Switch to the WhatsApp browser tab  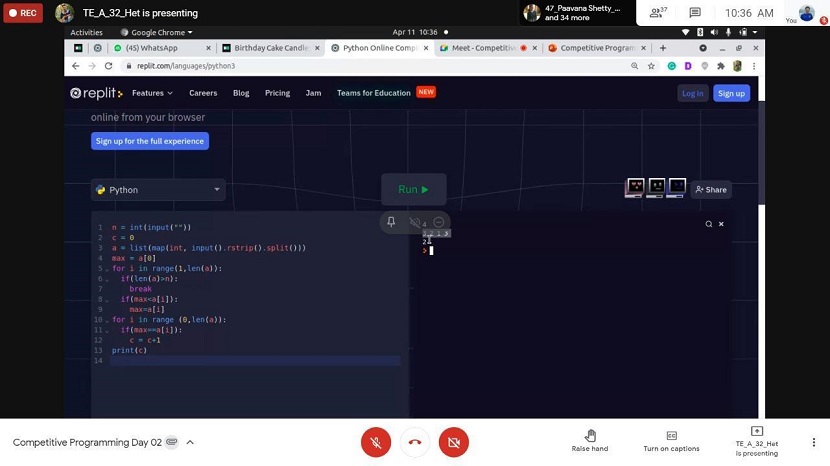pyautogui.click(x=158, y=48)
